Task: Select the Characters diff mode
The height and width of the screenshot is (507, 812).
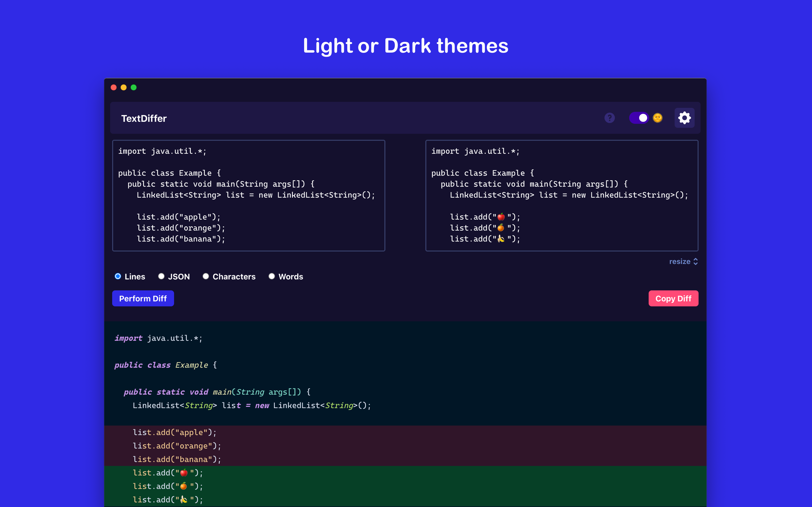Action: coord(206,276)
